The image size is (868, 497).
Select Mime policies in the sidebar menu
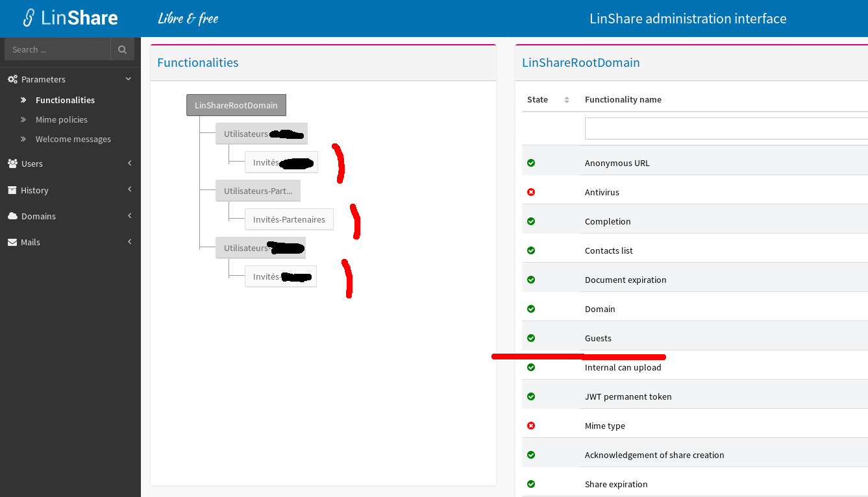pyautogui.click(x=62, y=119)
